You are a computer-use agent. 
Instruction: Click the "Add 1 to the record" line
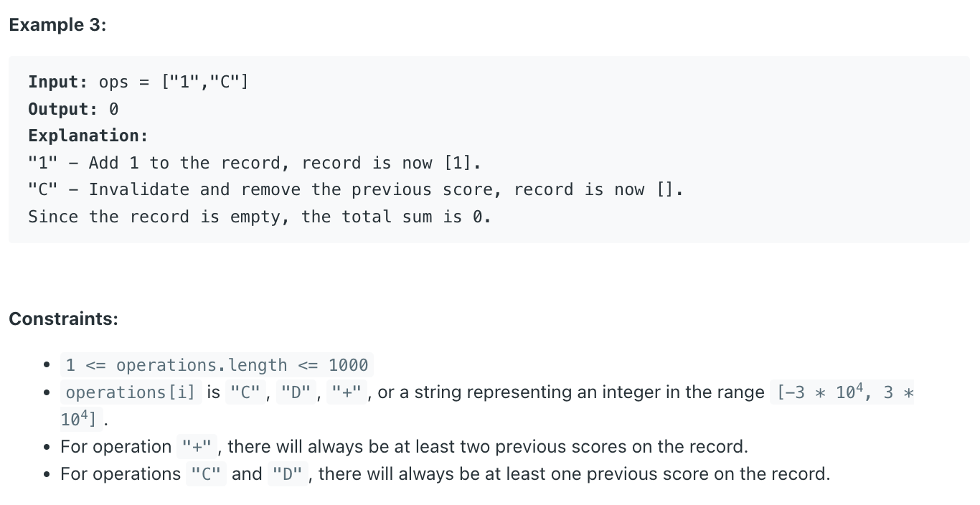click(255, 163)
